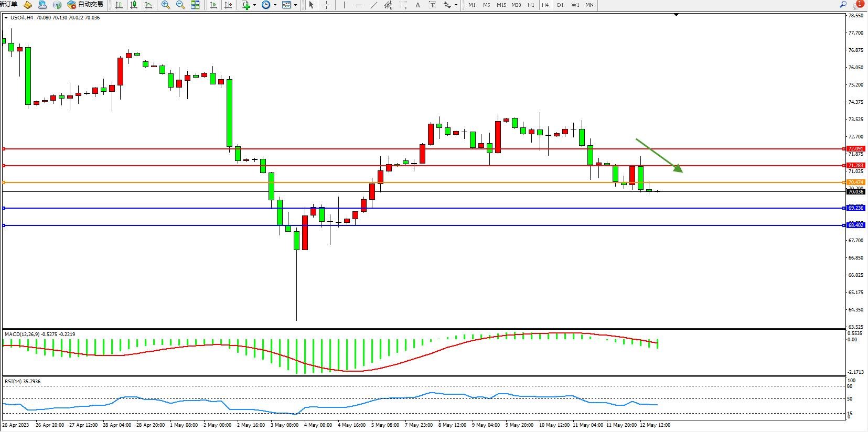Viewport: 868px width, 432px height.
Task: Click the Zoom In magnifier icon
Action: pyautogui.click(x=166, y=5)
